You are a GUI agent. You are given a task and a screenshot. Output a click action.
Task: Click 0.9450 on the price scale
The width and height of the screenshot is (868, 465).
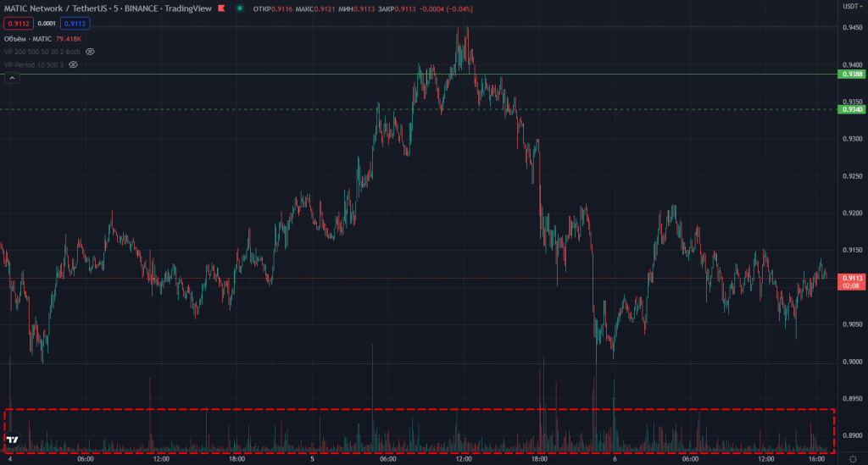coord(853,27)
